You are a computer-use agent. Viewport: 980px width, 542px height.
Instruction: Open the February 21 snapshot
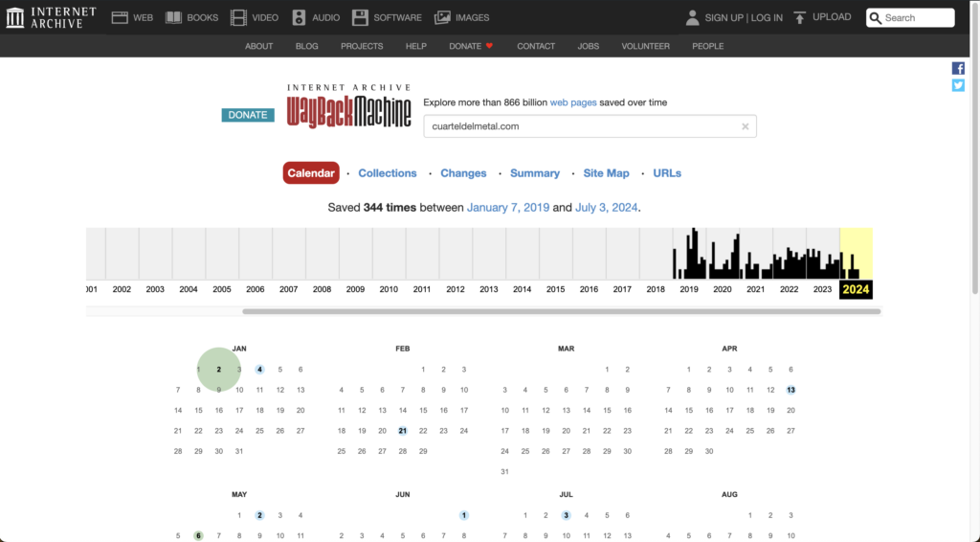coord(403,431)
